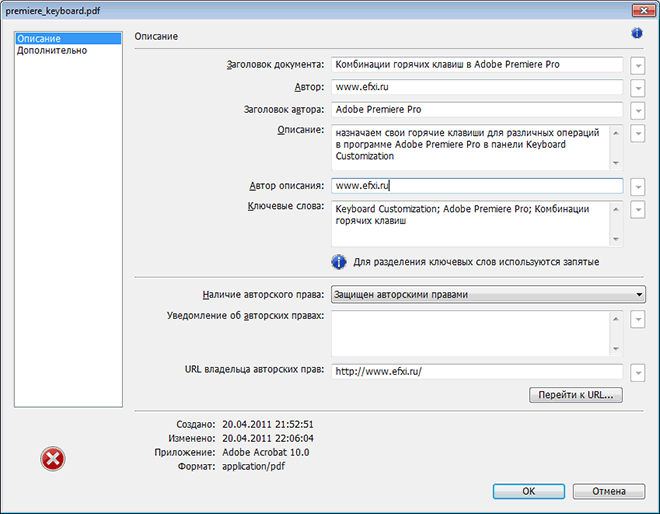The height and width of the screenshot is (514, 660).
Task: Click the created date 20.04.2011 21:52:51
Action: pyautogui.click(x=268, y=424)
